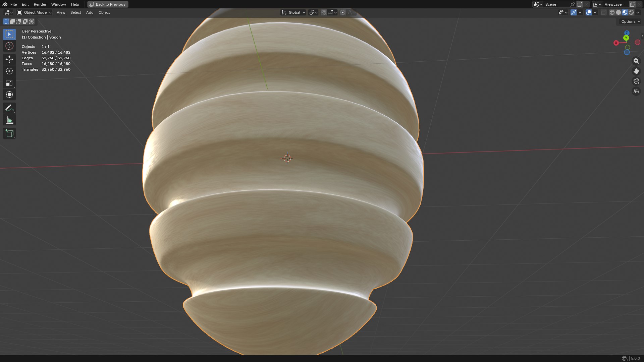
Task: Click the Zoom view magnifier icon
Action: (636, 61)
